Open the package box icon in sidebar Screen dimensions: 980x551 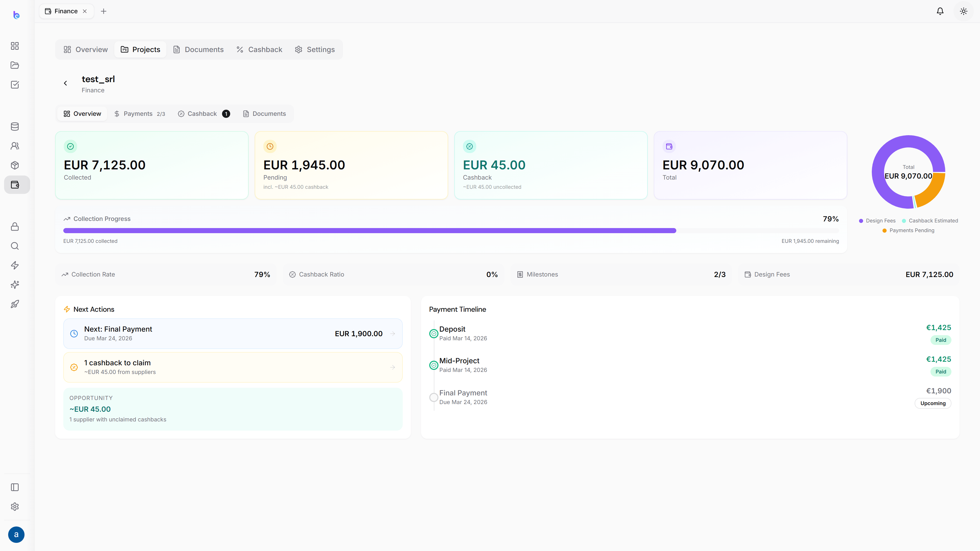point(15,165)
